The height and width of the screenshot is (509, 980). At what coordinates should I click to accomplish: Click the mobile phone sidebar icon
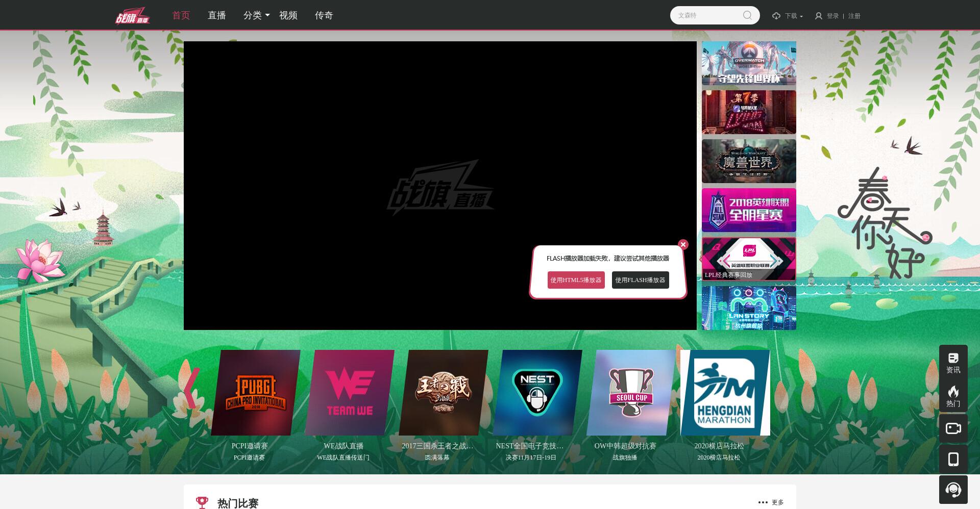click(x=953, y=459)
